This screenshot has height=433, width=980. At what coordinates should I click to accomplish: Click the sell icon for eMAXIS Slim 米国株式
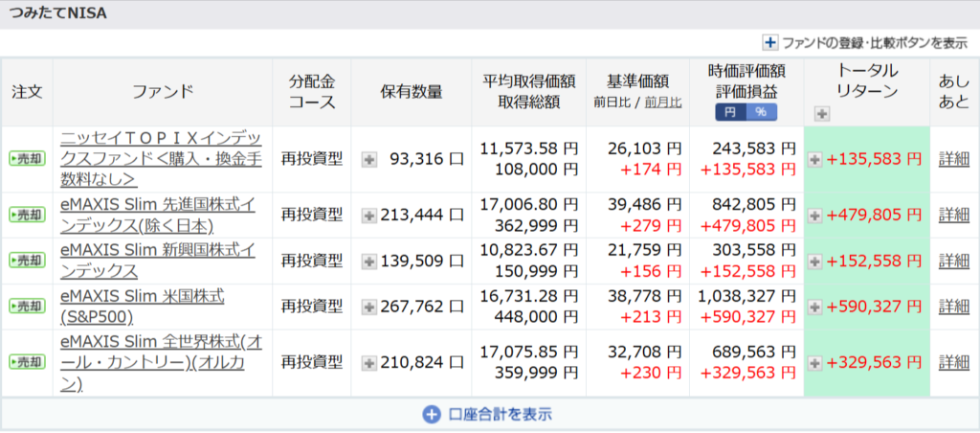click(26, 307)
